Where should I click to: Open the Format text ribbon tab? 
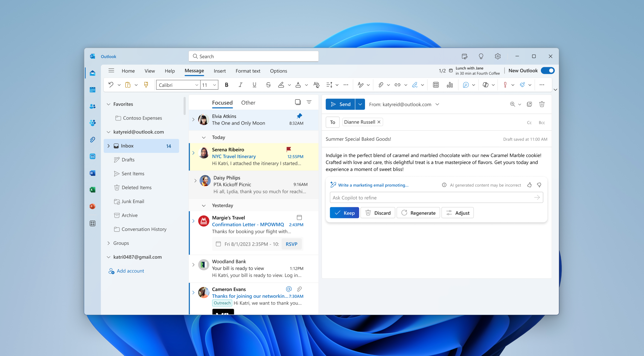click(x=248, y=71)
